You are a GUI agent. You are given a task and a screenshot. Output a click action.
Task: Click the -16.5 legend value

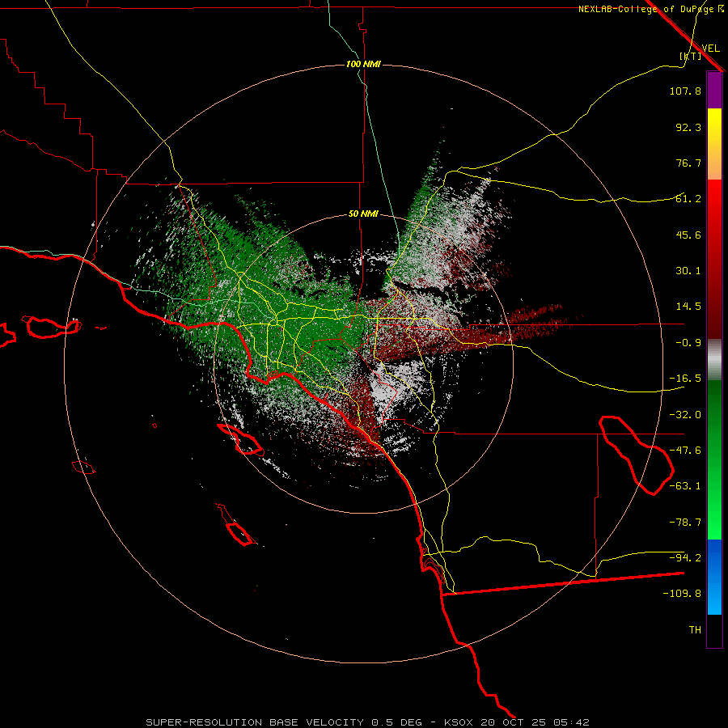click(685, 379)
